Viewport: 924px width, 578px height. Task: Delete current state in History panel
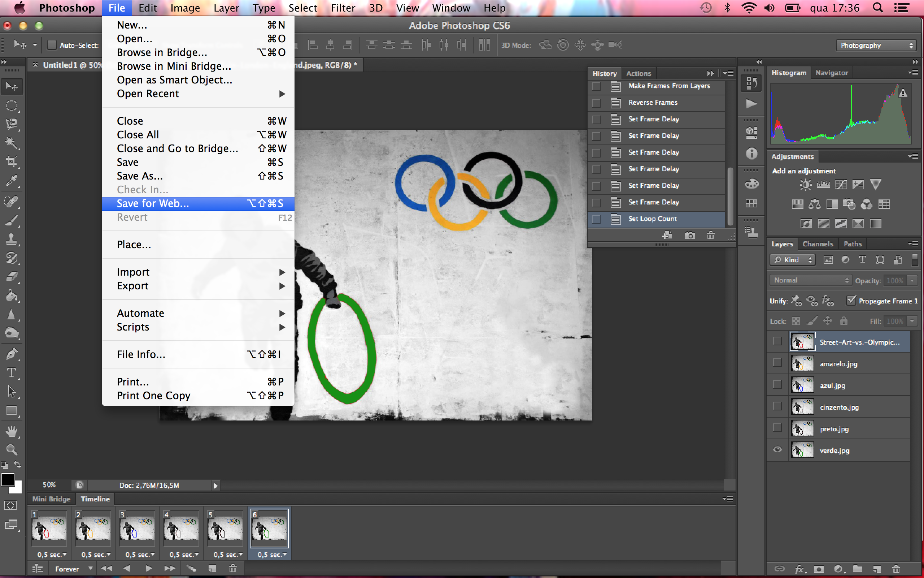pyautogui.click(x=711, y=236)
